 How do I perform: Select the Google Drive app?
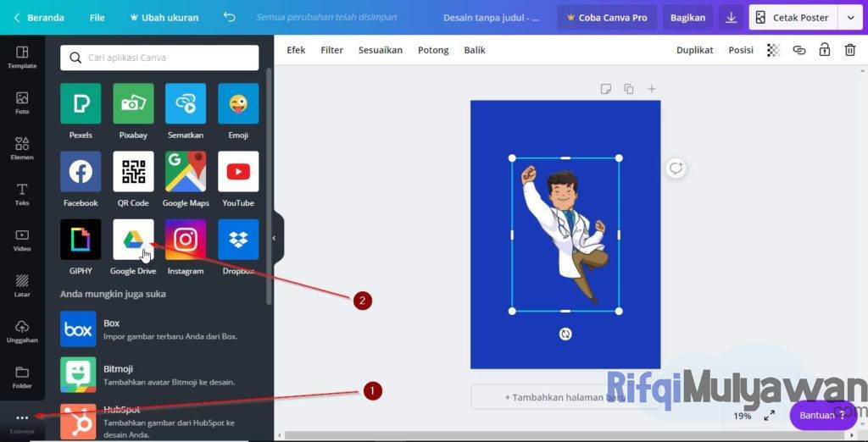[x=133, y=240]
